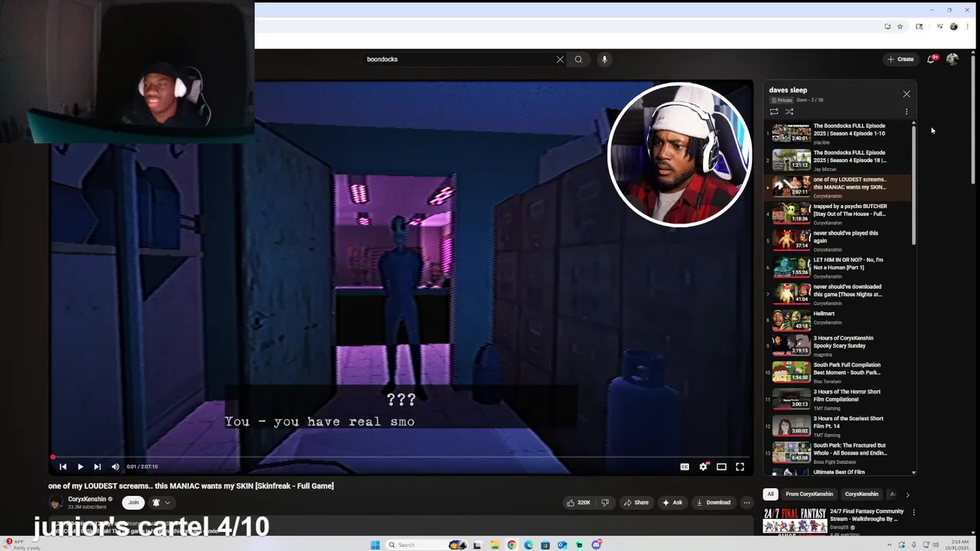Toggle playlist shuffle
Screen dimensions: 980x551
[x=789, y=112]
